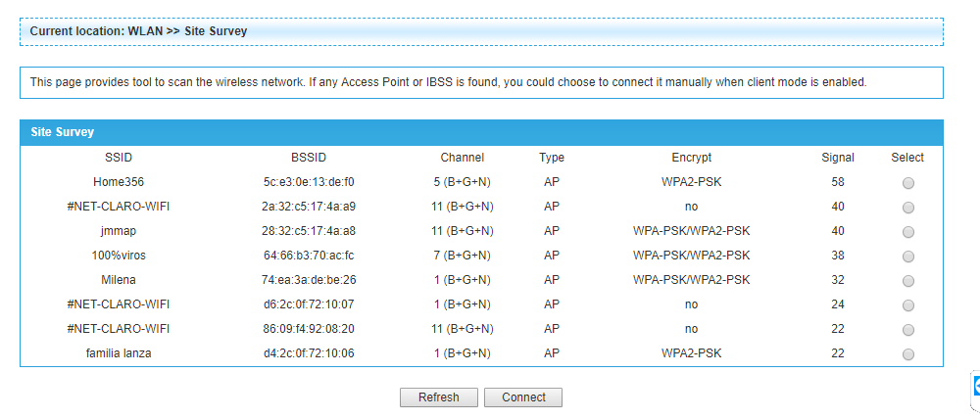Click the Refresh button
The width and height of the screenshot is (980, 420).
(439, 397)
